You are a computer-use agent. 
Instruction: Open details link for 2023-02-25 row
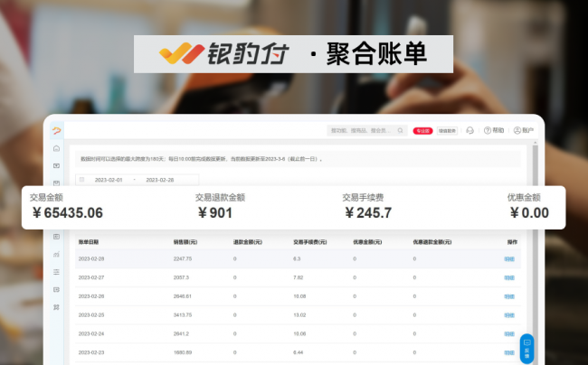click(509, 315)
